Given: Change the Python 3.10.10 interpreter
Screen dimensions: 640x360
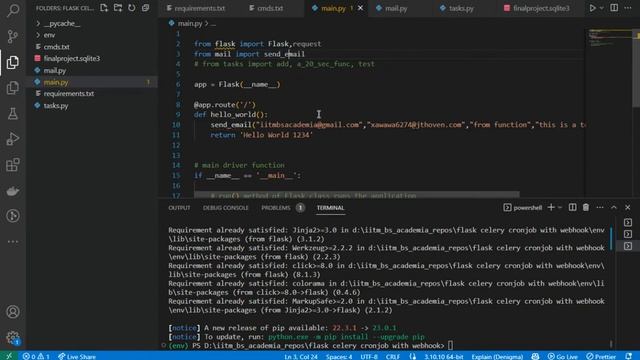Looking at the screenshot, I should pos(443,356).
